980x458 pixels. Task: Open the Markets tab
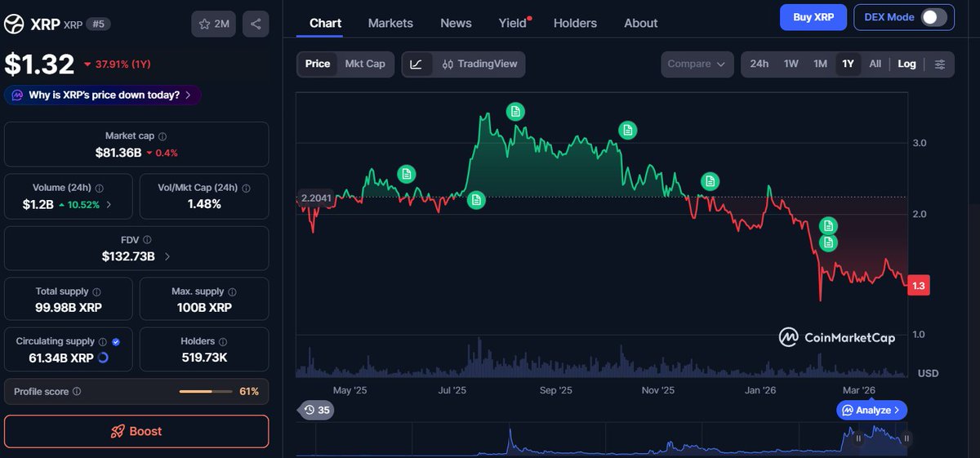(x=390, y=23)
